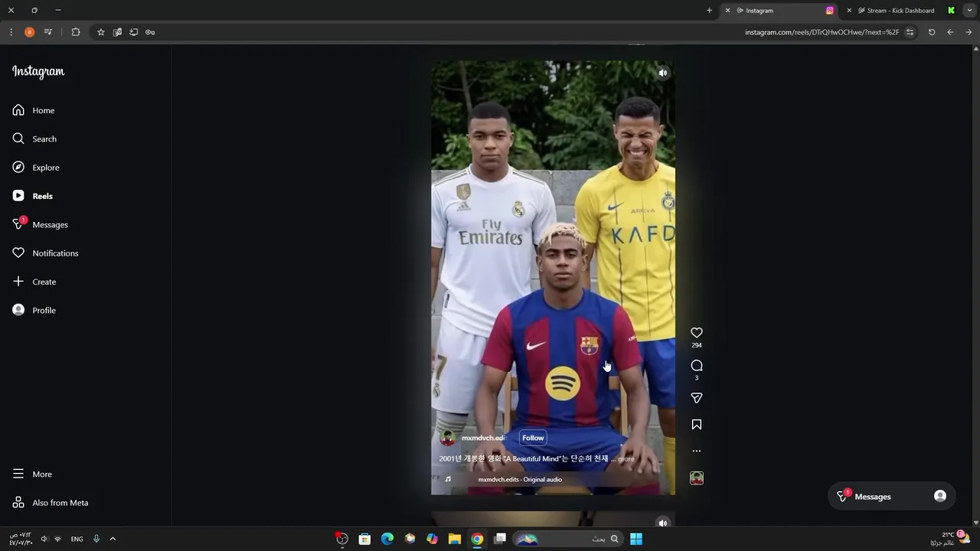The image size is (980, 551).
Task: Open Instagram Search from the sidebar
Action: tap(34, 139)
